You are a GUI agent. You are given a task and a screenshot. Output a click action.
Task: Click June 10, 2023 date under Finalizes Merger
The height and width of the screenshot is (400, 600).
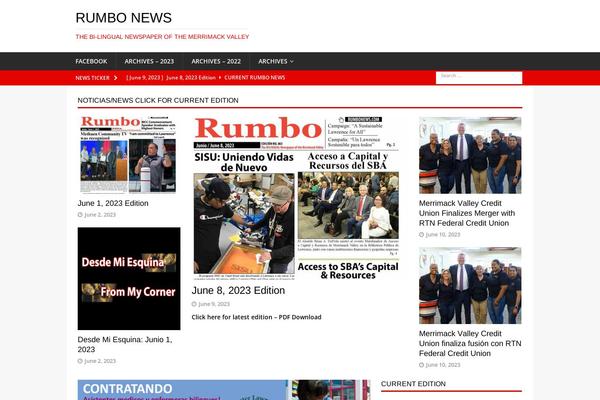[x=443, y=235]
